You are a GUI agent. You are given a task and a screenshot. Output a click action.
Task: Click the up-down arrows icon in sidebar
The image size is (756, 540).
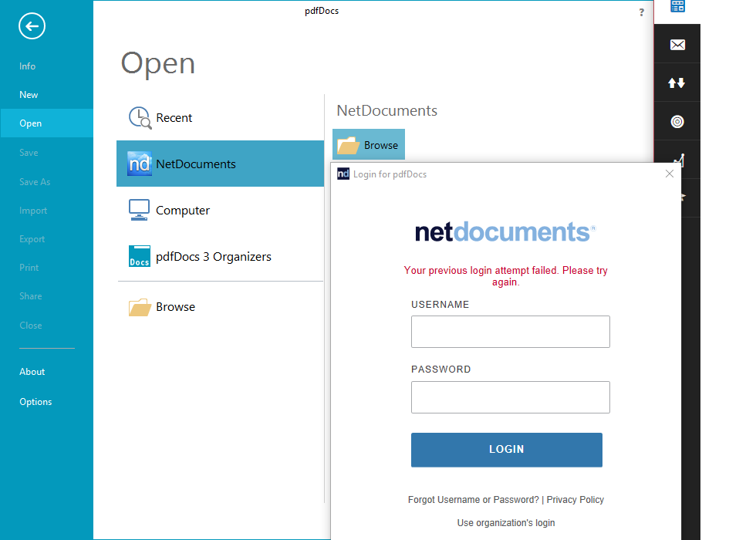tap(677, 83)
